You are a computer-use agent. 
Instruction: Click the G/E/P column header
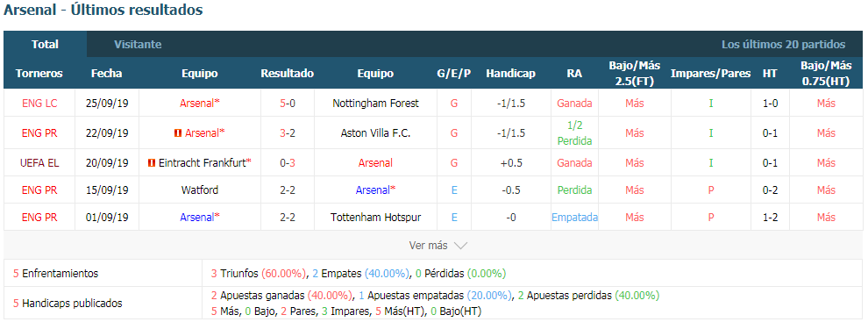[x=454, y=74]
